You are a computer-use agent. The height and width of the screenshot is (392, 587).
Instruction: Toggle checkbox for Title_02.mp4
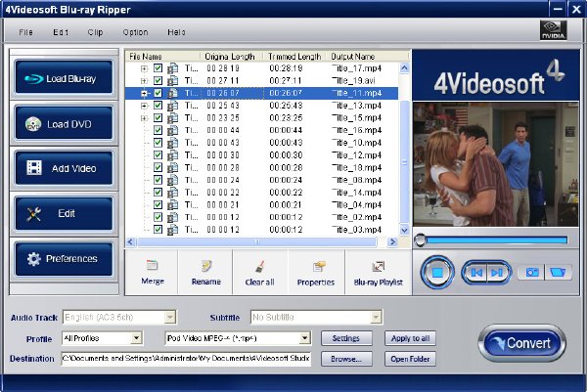[158, 217]
